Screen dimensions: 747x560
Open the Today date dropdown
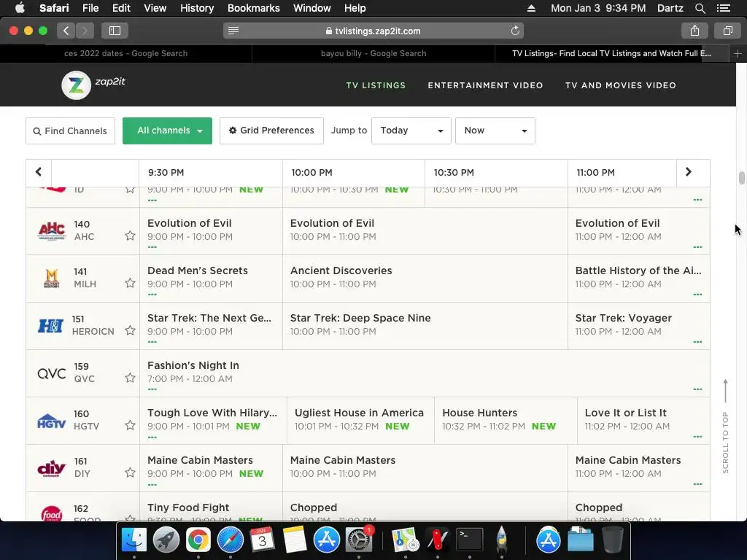click(x=411, y=131)
